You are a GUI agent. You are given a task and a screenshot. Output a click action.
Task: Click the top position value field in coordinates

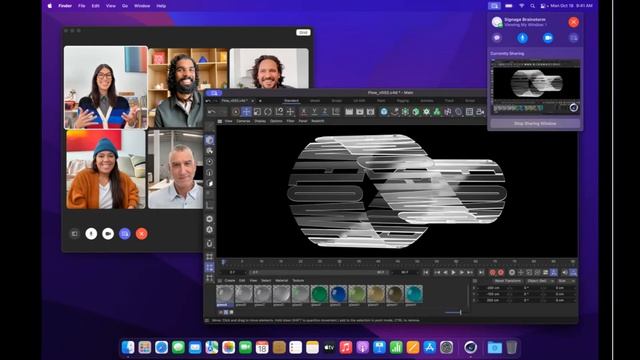pyautogui.click(x=493, y=288)
